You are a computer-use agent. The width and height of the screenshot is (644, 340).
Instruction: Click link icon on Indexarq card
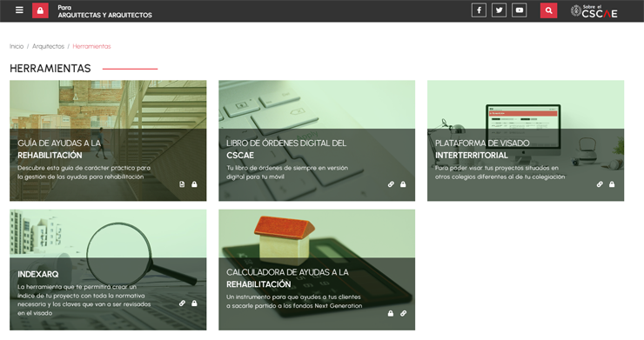(x=182, y=303)
